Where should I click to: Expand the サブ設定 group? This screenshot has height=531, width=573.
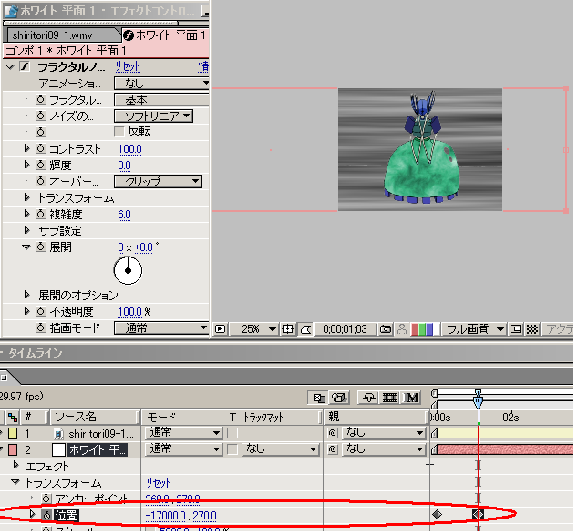[x=27, y=230]
